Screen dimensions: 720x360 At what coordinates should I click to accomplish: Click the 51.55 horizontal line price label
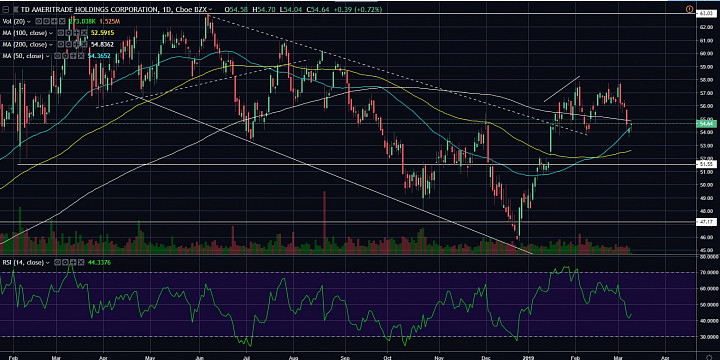pos(705,164)
